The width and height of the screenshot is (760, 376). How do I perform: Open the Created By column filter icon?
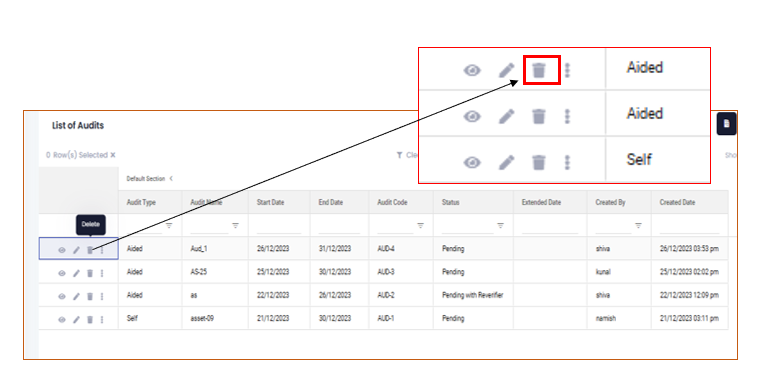point(639,226)
